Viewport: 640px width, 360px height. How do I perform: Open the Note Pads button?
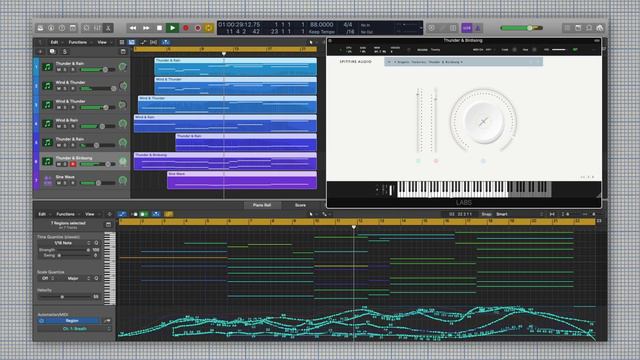(x=578, y=28)
